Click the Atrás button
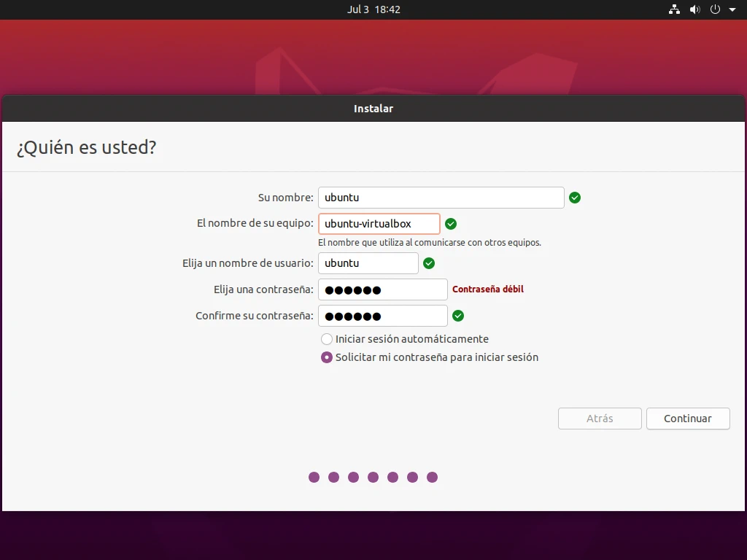Image resolution: width=747 pixels, height=560 pixels. pyautogui.click(x=600, y=419)
